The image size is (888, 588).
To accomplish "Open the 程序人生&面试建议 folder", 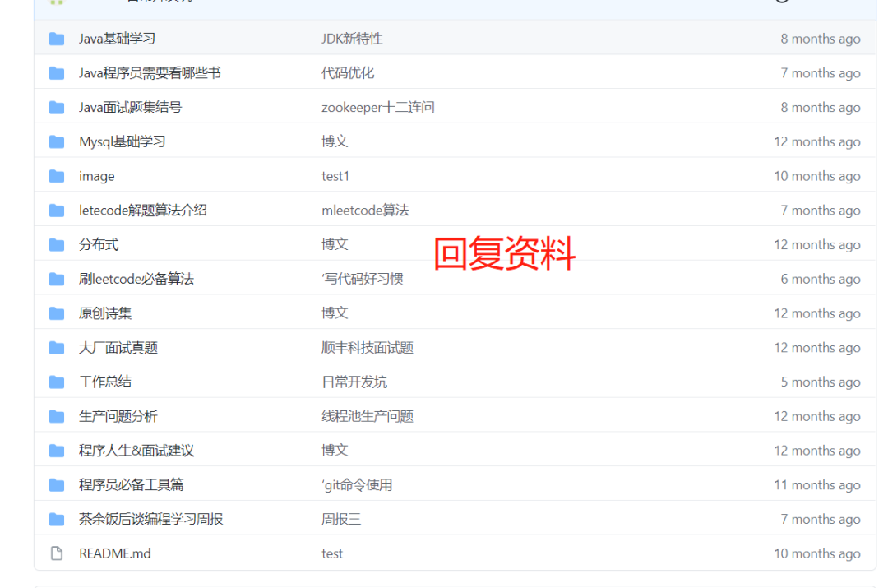I will click(136, 451).
